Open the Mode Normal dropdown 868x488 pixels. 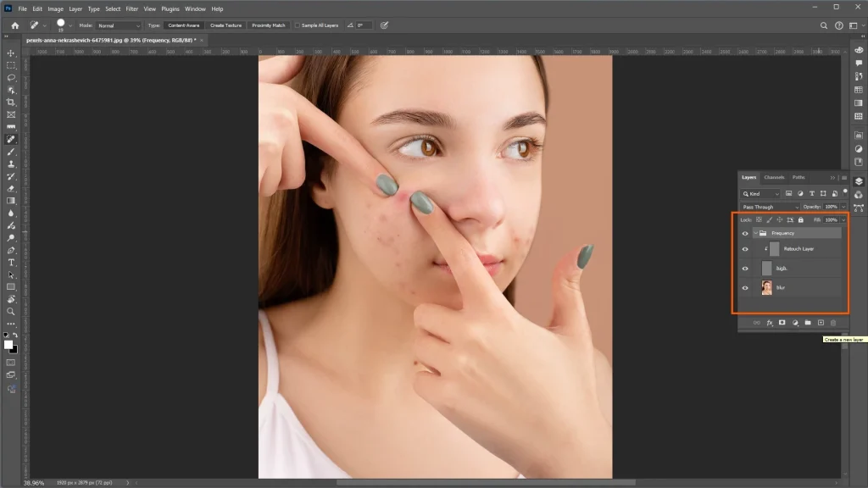119,25
